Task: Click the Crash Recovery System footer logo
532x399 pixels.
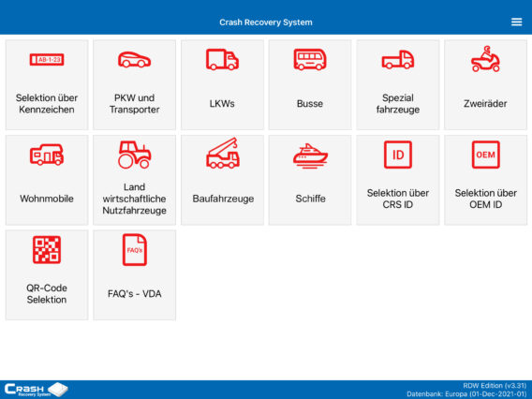Action: 36,390
